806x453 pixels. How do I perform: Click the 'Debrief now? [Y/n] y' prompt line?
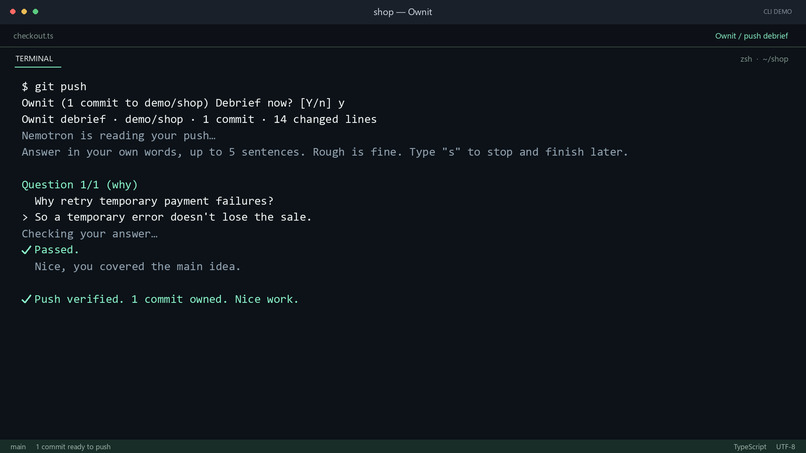[183, 103]
